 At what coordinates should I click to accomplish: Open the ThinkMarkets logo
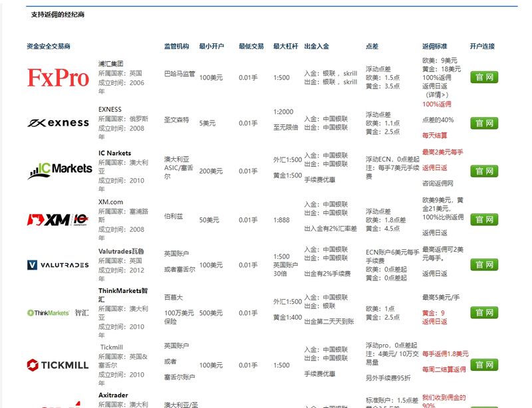(x=58, y=313)
